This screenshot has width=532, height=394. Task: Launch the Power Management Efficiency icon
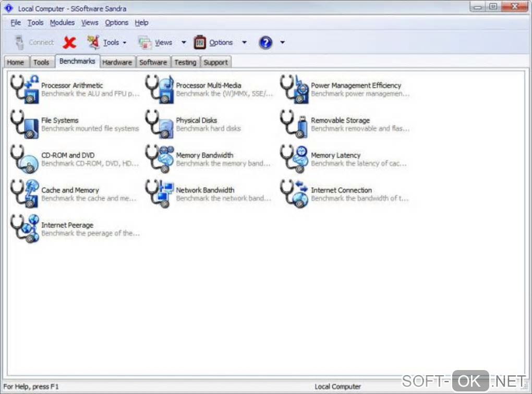pos(295,89)
